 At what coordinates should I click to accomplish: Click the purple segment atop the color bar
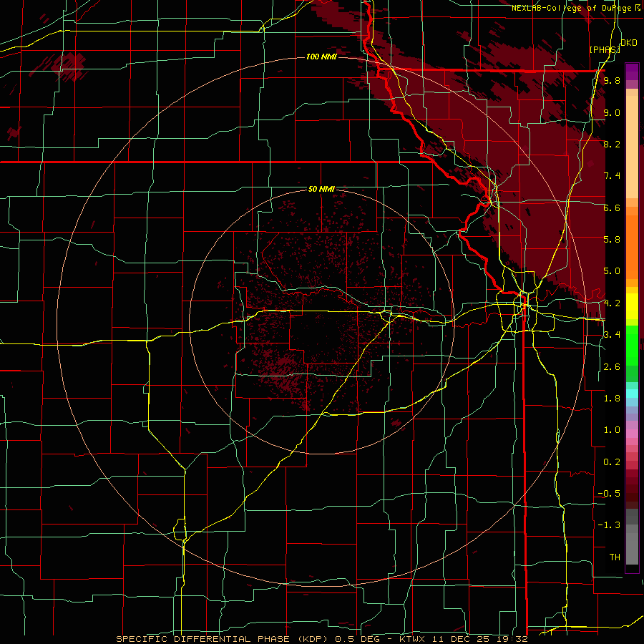[x=632, y=72]
